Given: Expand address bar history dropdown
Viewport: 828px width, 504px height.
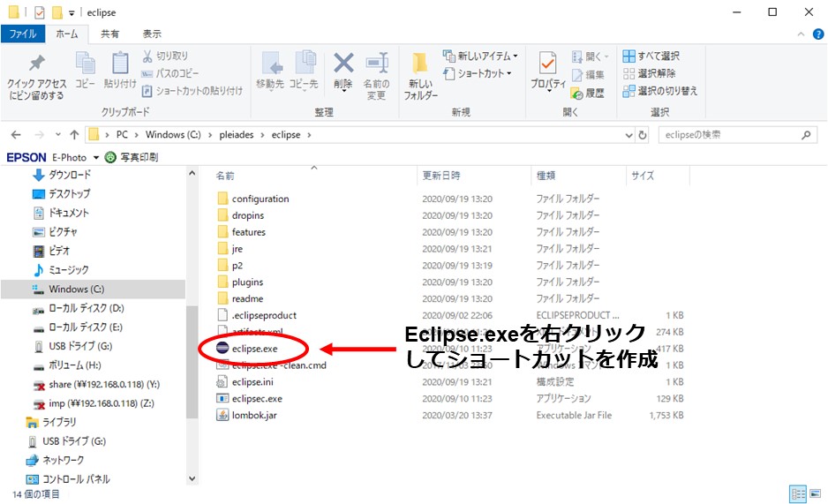Looking at the screenshot, I should 629,135.
